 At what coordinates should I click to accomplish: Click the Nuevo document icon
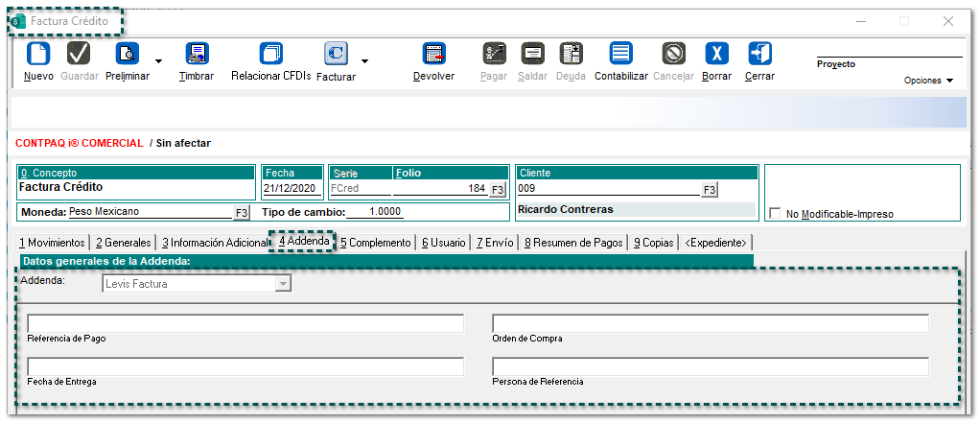pos(38,54)
